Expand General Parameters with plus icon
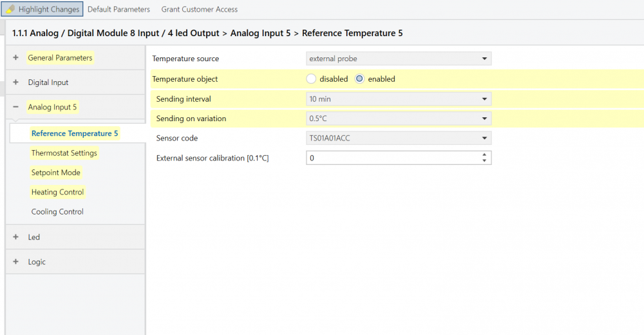The width and height of the screenshot is (644, 335). click(x=15, y=58)
